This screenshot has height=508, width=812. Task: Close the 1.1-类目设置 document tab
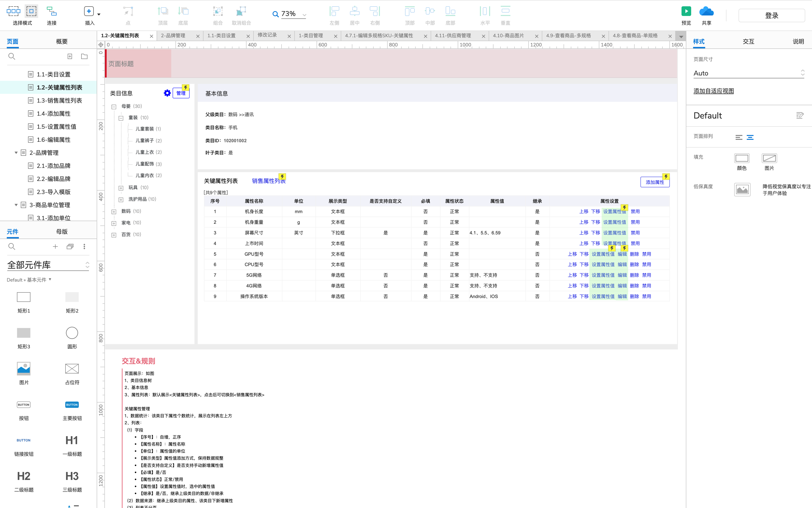click(x=248, y=36)
